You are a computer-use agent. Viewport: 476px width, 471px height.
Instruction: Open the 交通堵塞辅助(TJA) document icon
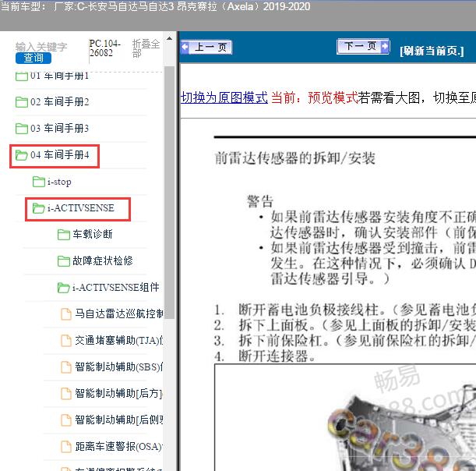66,341
